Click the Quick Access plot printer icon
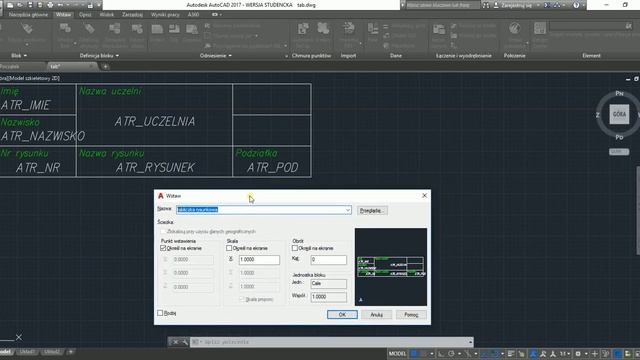640x360 pixels. (50, 5)
